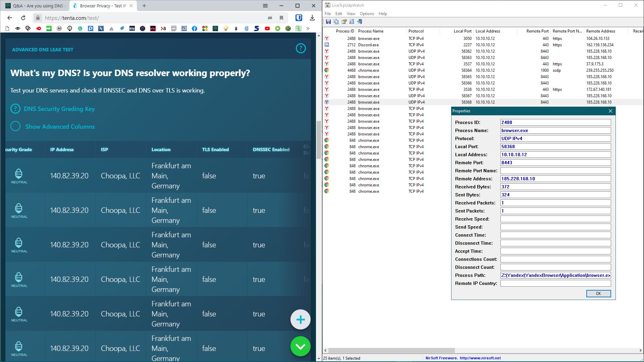The width and height of the screenshot is (644, 362).
Task: Click the Exit door toolbar icon
Action: pyautogui.click(x=360, y=22)
